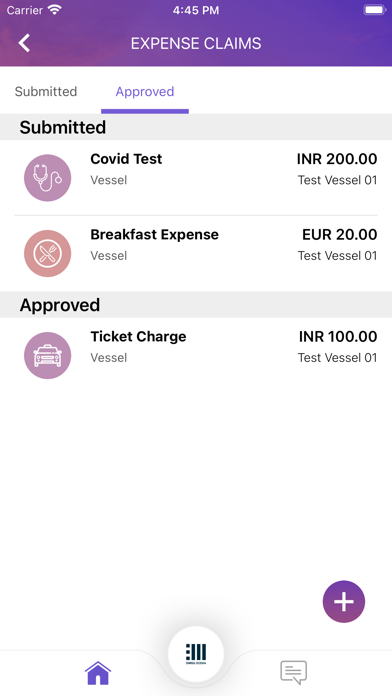
Task: Switch to the Submitted tab
Action: point(46,91)
